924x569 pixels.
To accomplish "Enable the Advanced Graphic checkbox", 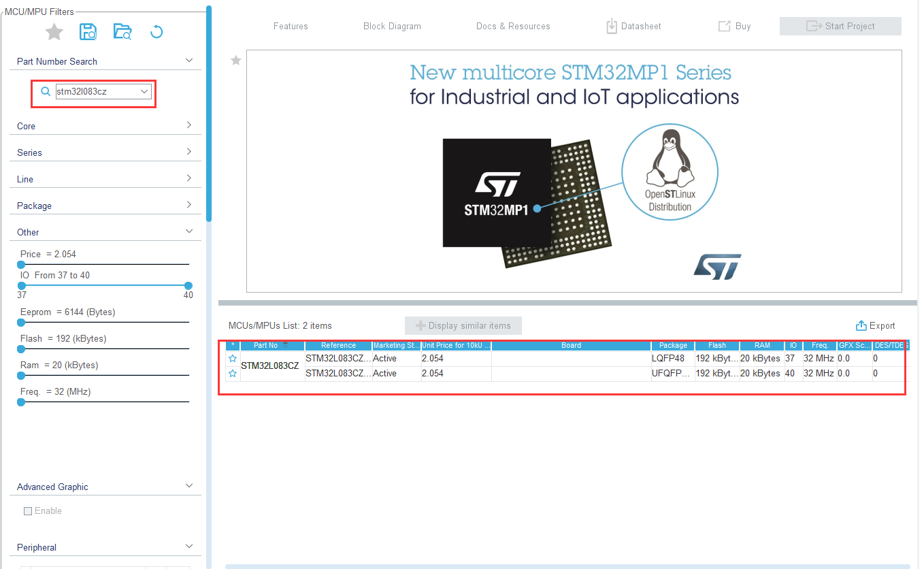I will pos(28,510).
